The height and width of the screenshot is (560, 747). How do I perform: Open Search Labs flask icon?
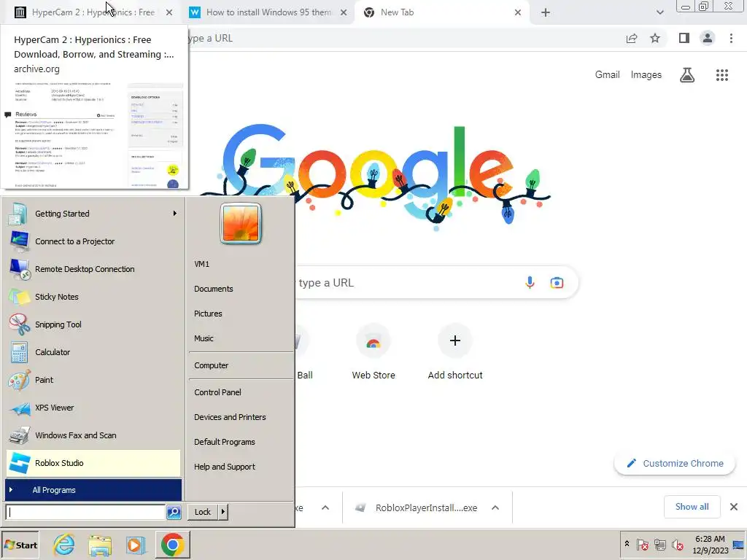(x=687, y=75)
